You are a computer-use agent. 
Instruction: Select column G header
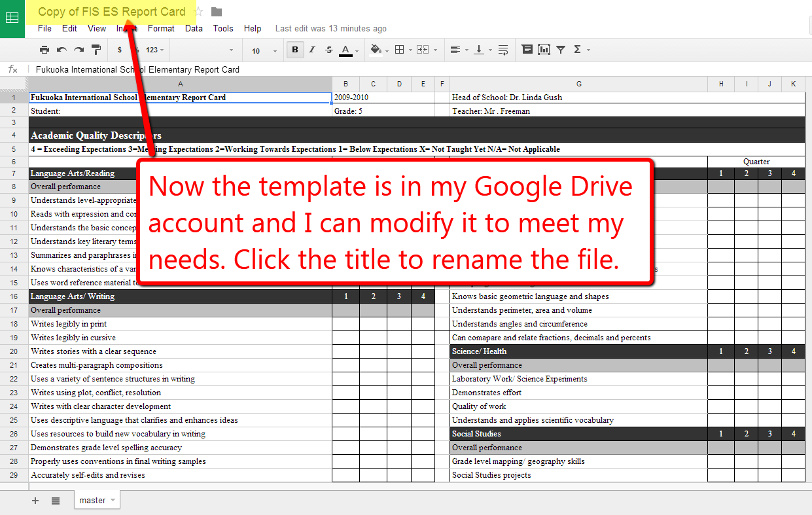579,84
